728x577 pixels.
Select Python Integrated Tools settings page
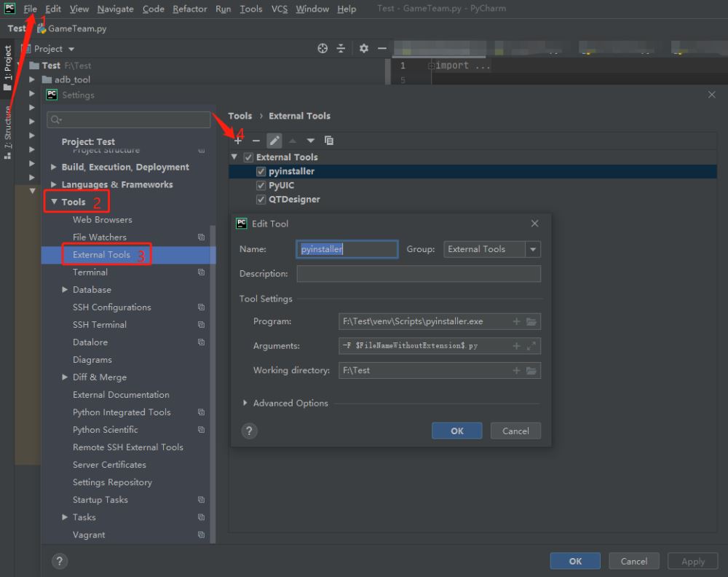pyautogui.click(x=122, y=412)
